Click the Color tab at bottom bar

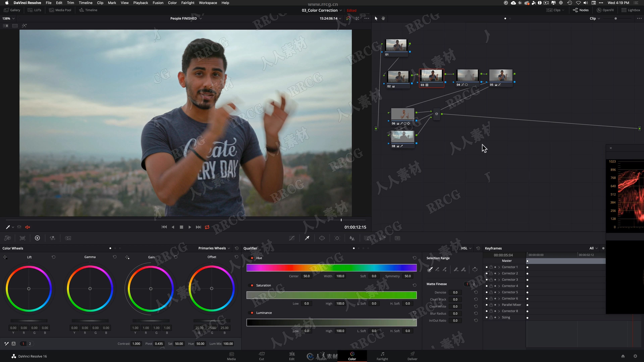coord(352,356)
